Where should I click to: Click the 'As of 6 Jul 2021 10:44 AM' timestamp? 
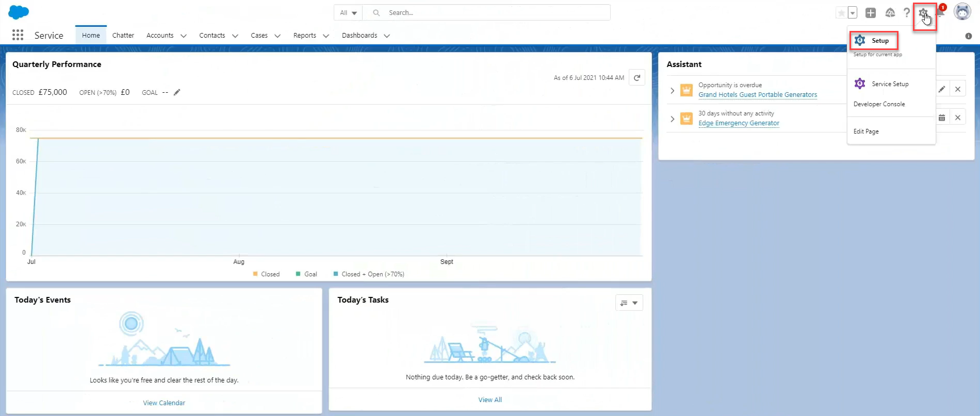(x=589, y=78)
